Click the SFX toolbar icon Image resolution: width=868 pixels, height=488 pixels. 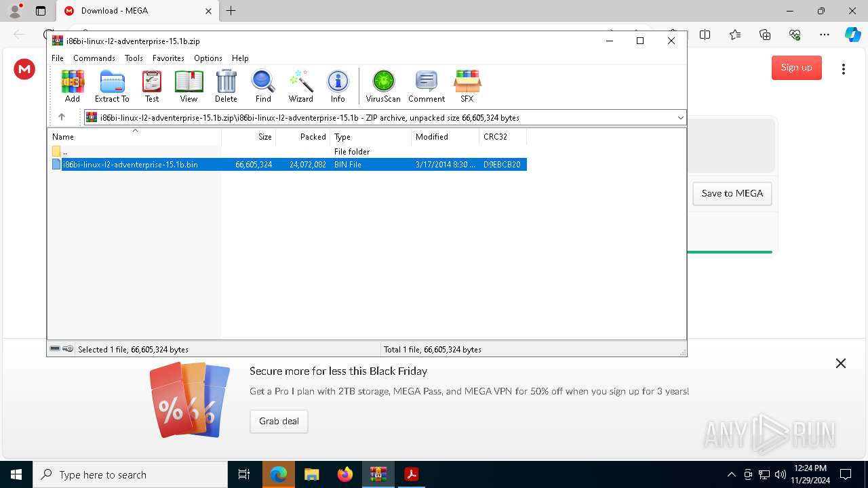[467, 86]
